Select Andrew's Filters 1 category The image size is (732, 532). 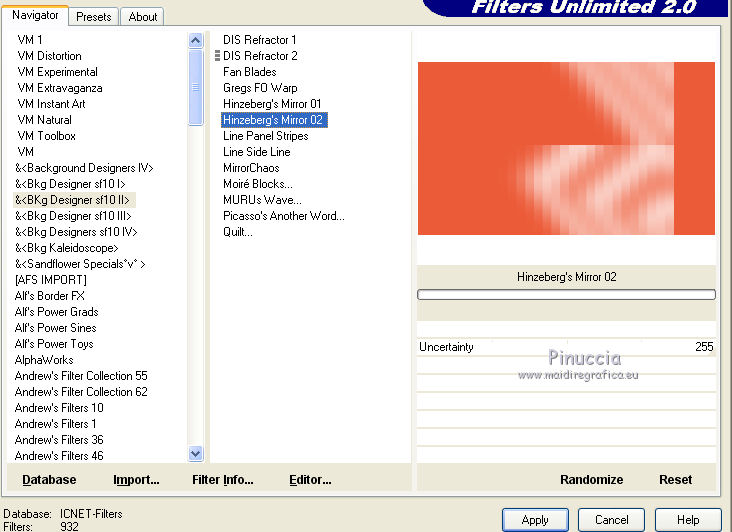[x=55, y=424]
